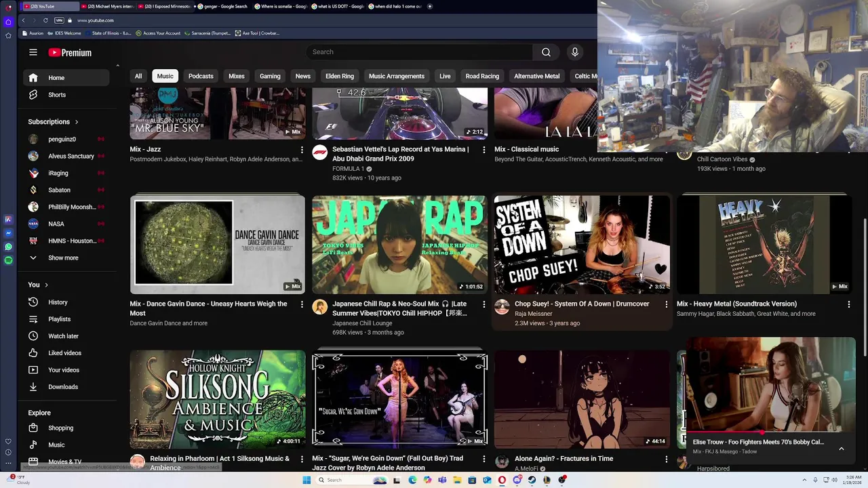The height and width of the screenshot is (488, 868).
Task: Open more options for Chop Suey drumcover
Action: (x=667, y=304)
